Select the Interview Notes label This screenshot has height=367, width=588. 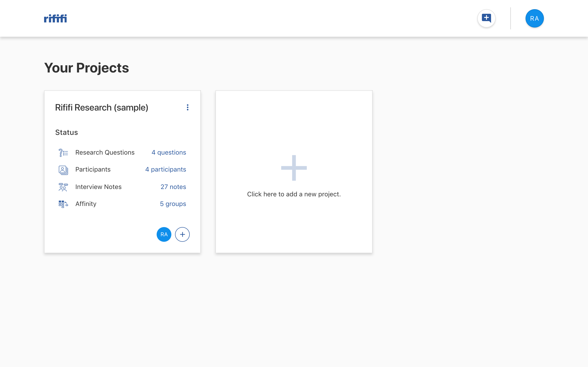click(x=98, y=187)
